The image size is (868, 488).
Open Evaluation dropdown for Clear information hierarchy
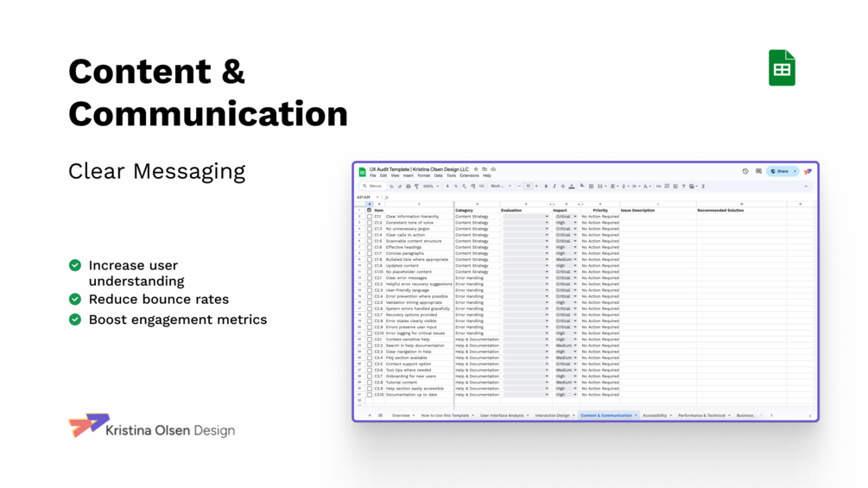526,216
